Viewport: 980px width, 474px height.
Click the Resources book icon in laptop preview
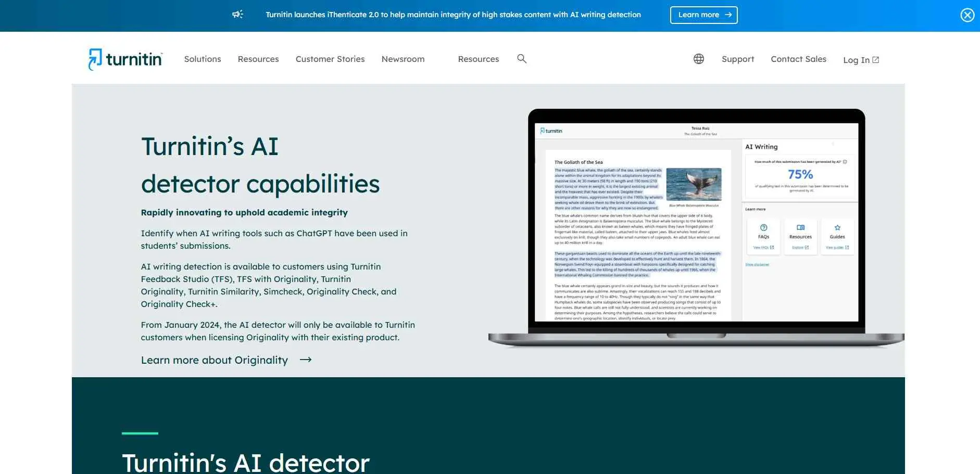[x=800, y=227]
